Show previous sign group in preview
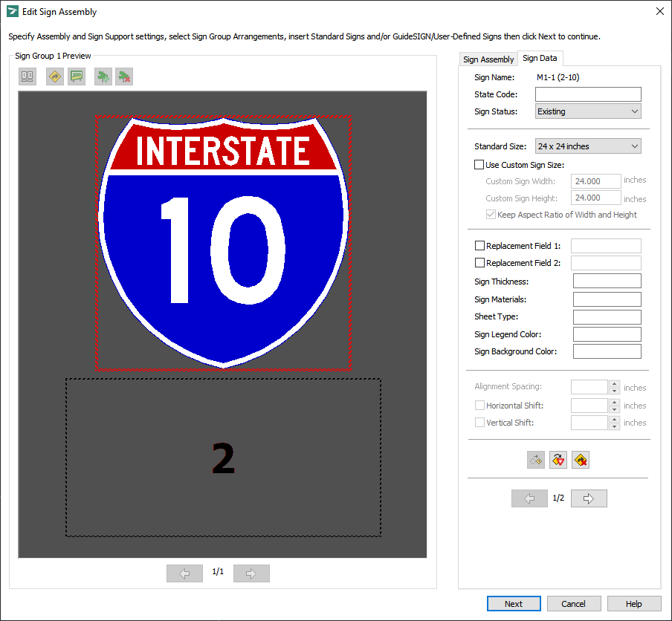This screenshot has width=672, height=621. 184,573
